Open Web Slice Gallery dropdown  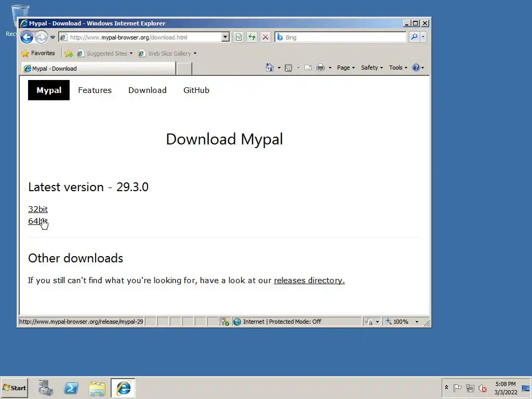click(x=167, y=54)
